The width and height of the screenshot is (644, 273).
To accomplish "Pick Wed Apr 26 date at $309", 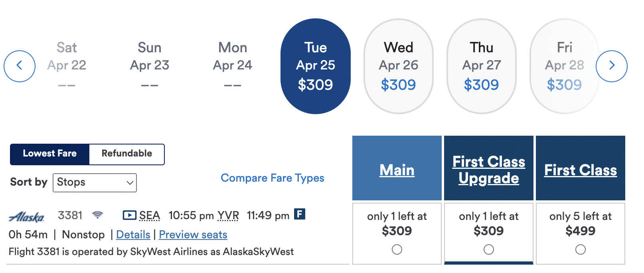I will (x=398, y=66).
